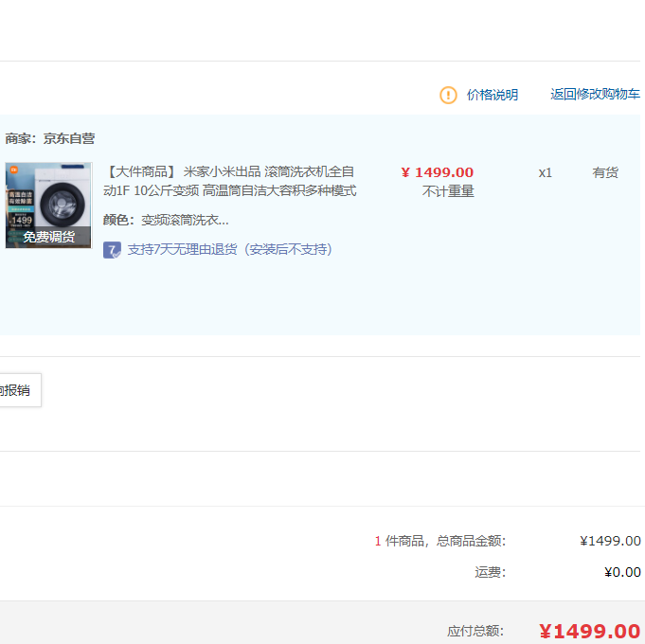The image size is (645, 644).
Task: Click the orange price notice exclamation icon
Action: [x=448, y=95]
